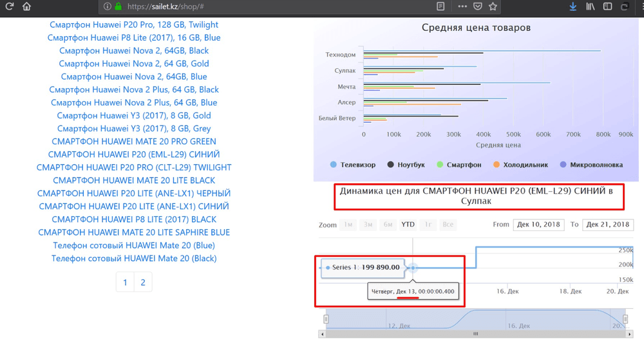The height and width of the screenshot is (343, 644).
Task: Set chart zoom to Все
Action: [448, 225]
